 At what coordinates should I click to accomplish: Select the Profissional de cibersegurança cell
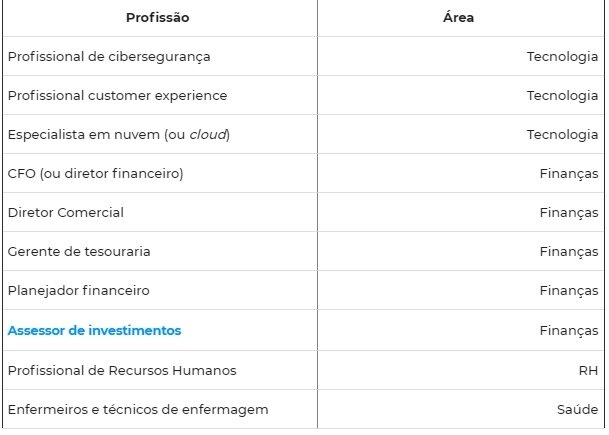coord(109,57)
